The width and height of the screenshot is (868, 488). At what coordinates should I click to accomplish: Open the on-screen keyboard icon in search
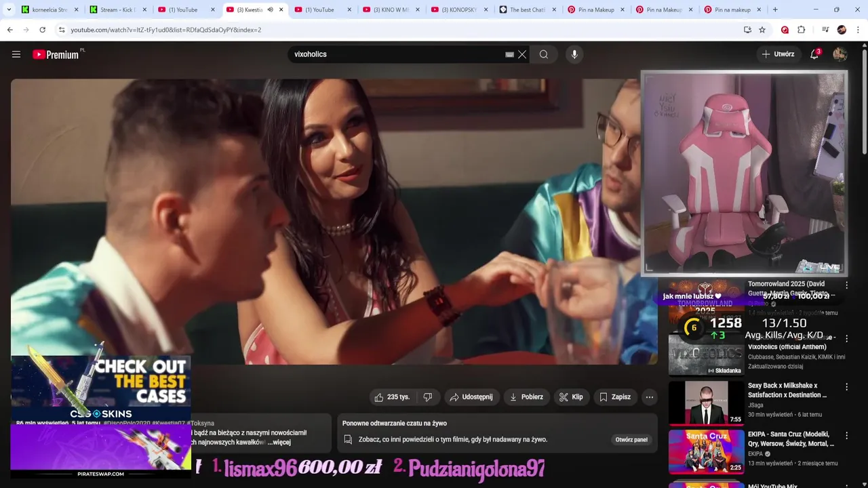(x=509, y=54)
